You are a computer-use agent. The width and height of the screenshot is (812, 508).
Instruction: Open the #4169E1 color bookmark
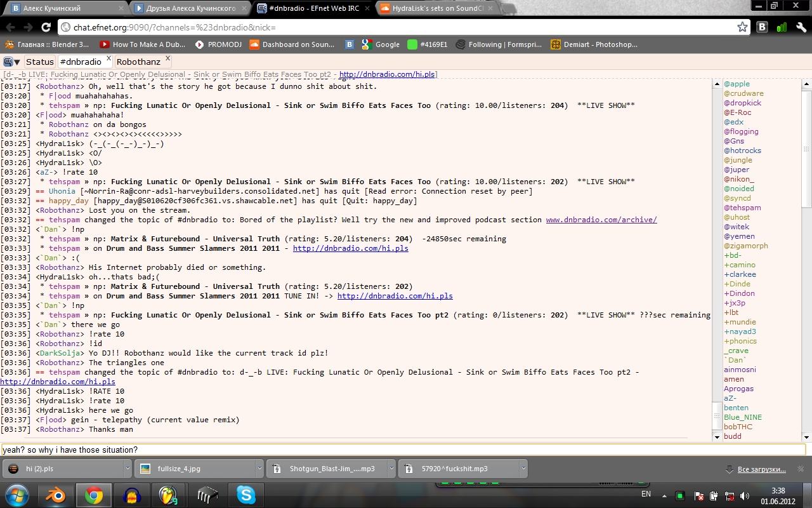428,44
